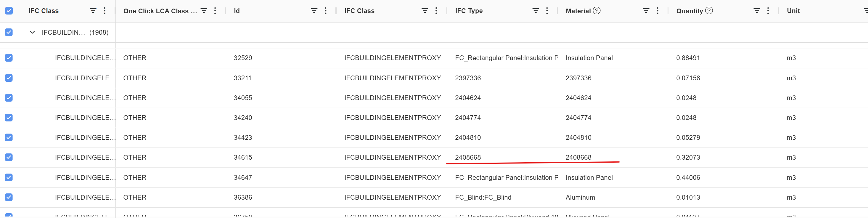
Task: Open Id column filter
Action: [x=314, y=11]
